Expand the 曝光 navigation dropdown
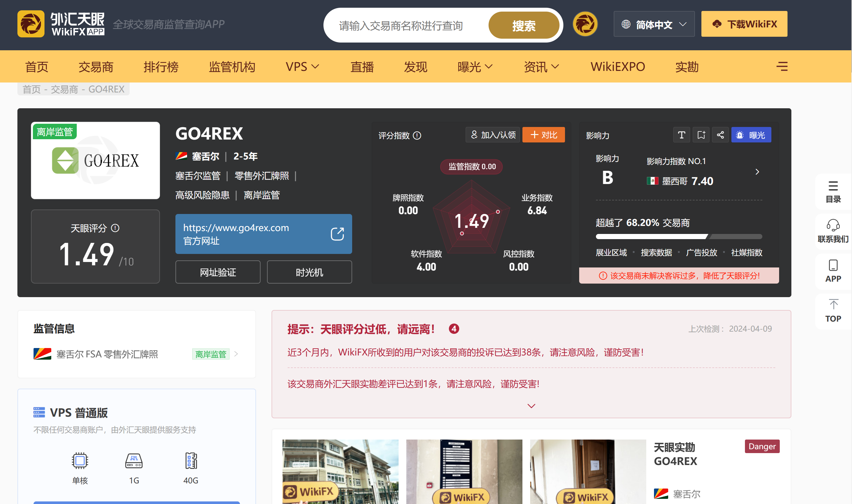 [475, 67]
